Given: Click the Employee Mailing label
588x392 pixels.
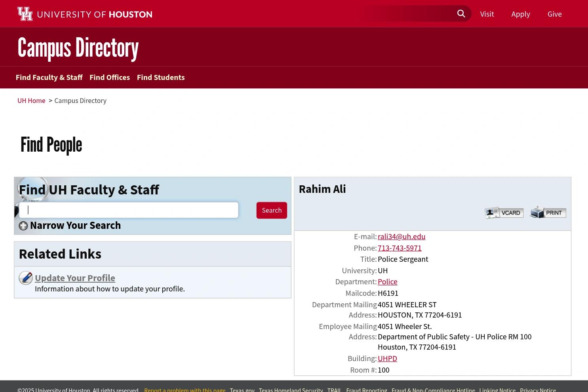Looking at the screenshot, I should tap(348, 326).
